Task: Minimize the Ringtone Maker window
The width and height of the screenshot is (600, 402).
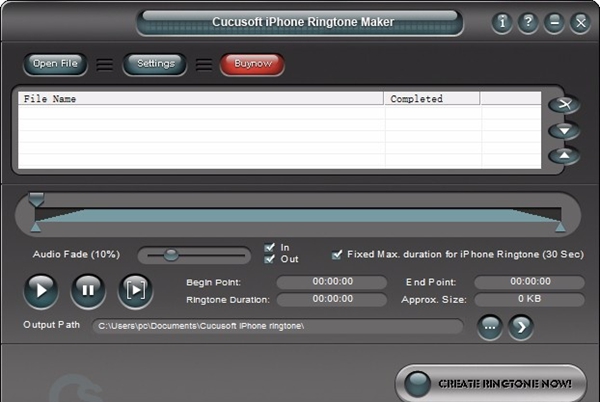Action: tap(554, 23)
